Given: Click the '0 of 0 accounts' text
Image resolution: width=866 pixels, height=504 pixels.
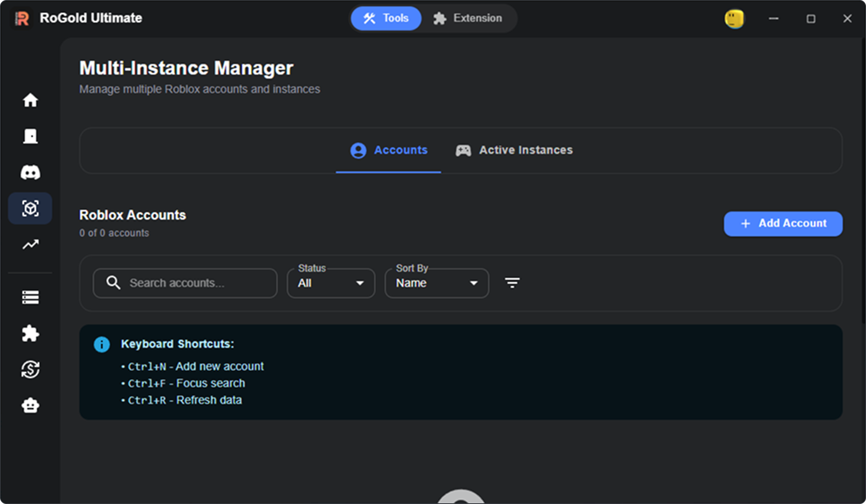Looking at the screenshot, I should click(114, 233).
